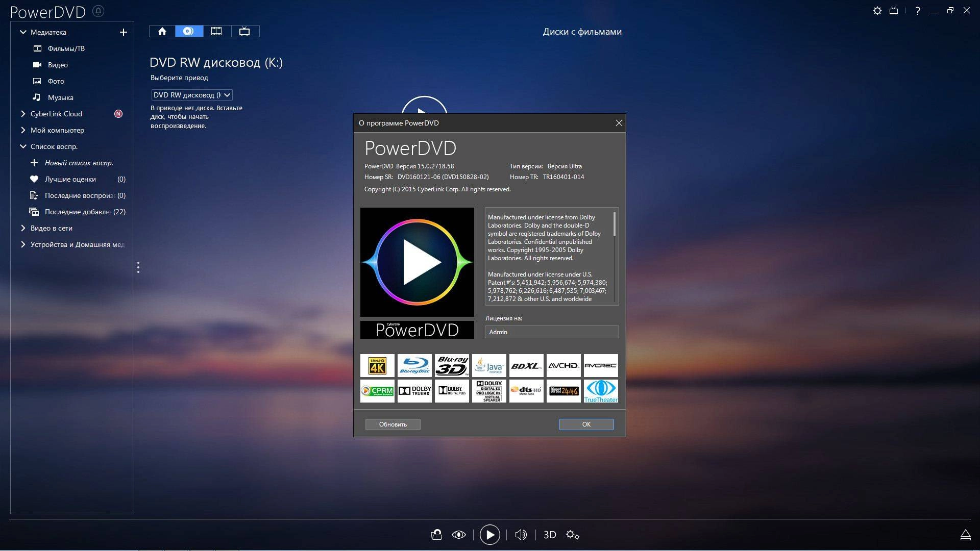
Task: Mute the volume speaker icon
Action: tap(521, 535)
